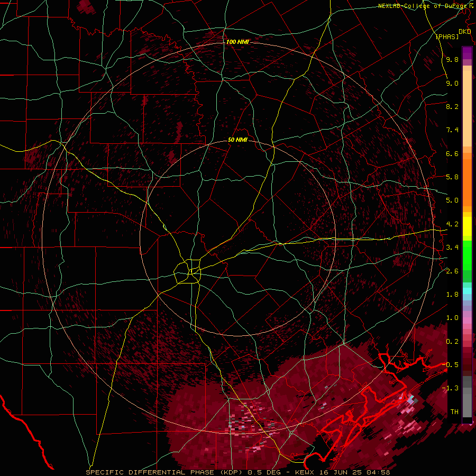Click the 1.0 scale value
The height and width of the screenshot is (476, 476).
(452, 318)
